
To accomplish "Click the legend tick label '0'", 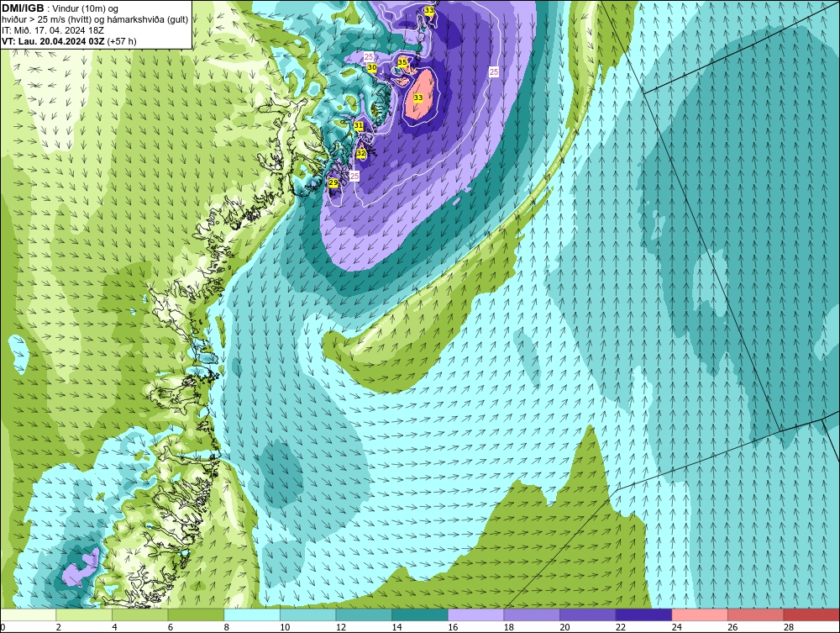I will 3,627.
